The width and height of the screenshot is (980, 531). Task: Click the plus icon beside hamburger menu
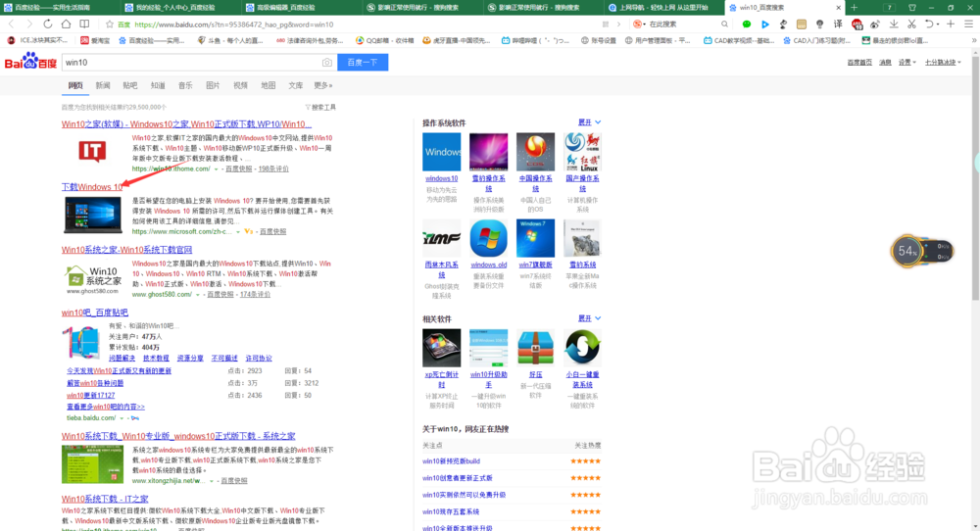(x=951, y=24)
